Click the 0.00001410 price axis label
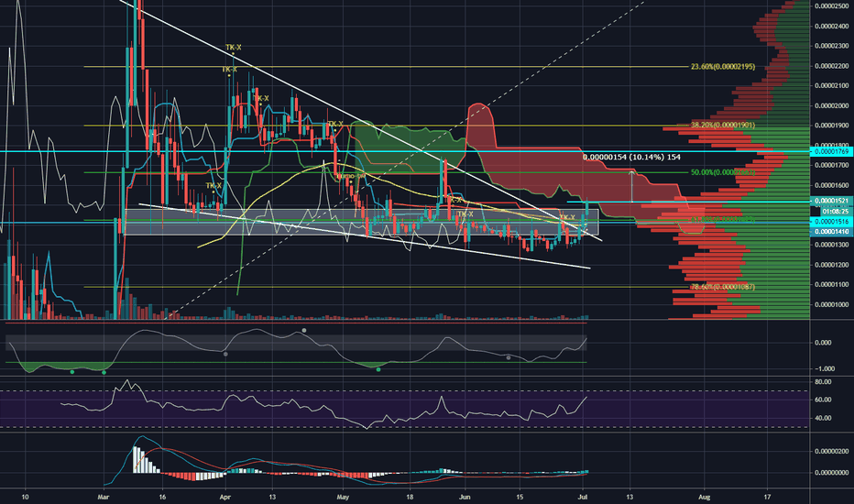 [832, 232]
